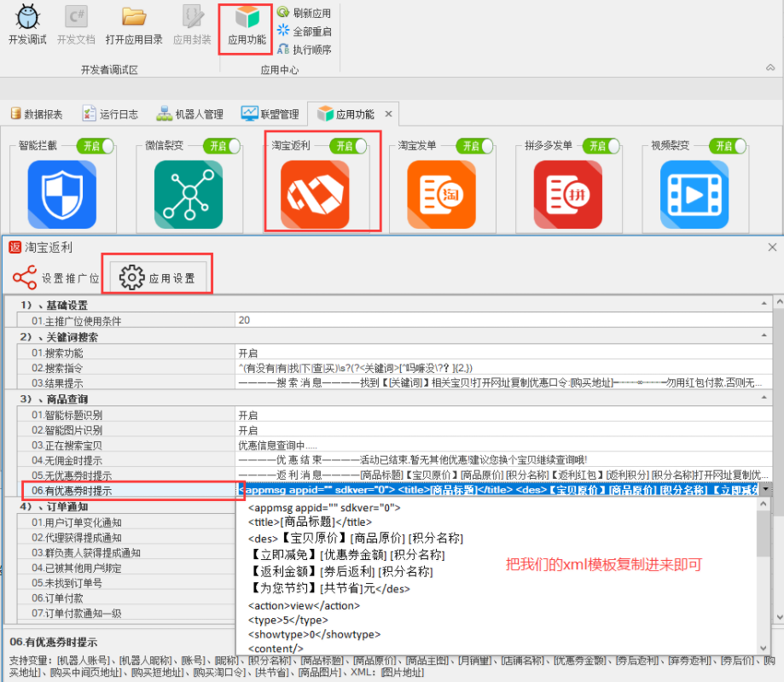Click the 应用设置 gear button
This screenshot has height=682, width=784.
pos(158,277)
